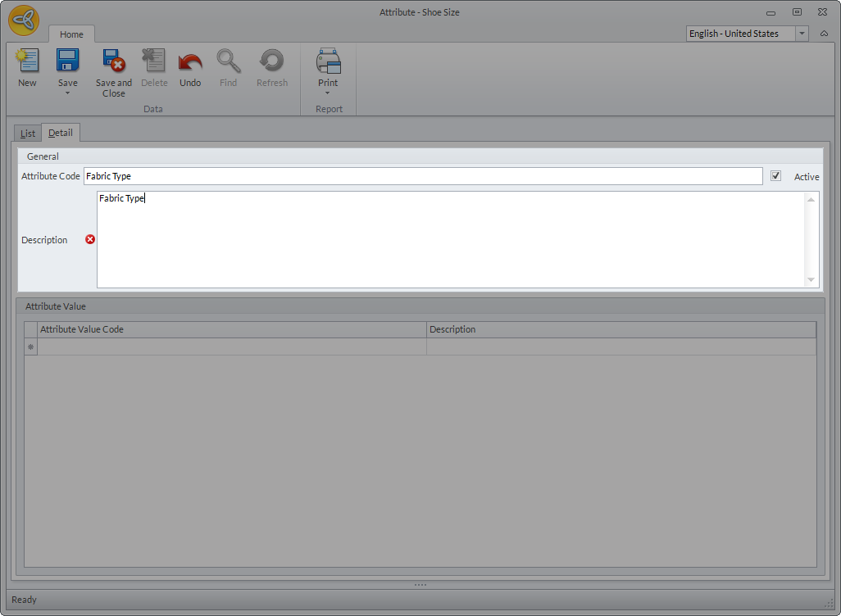
Task: Click the red Undo arrow icon
Action: click(x=190, y=61)
